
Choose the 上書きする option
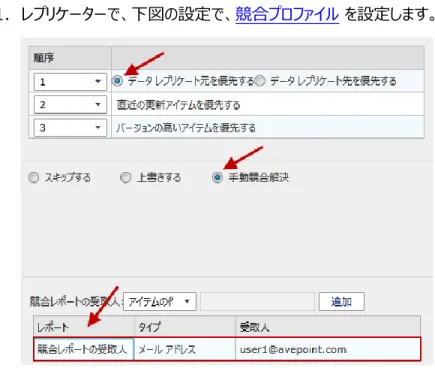(125, 178)
